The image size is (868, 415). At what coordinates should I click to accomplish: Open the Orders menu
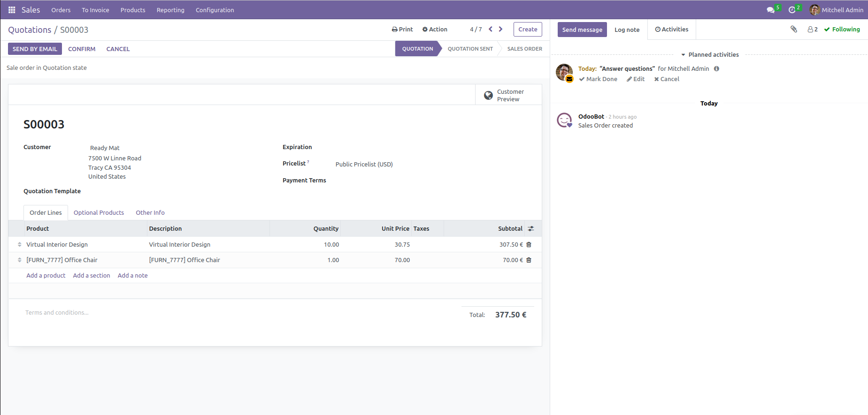(x=61, y=10)
